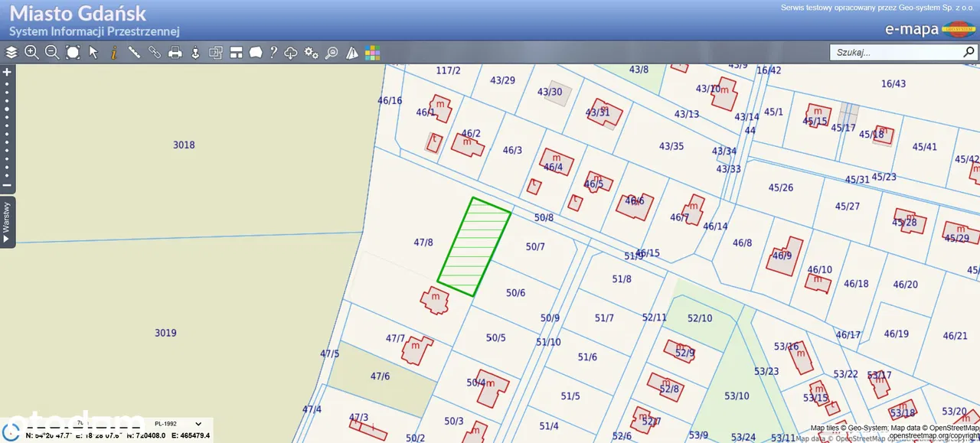
Task: Click the chain link icon
Action: tap(155, 53)
